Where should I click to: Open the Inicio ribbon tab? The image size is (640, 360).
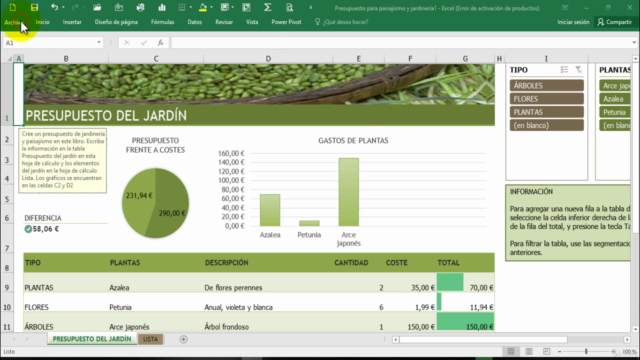coord(42,22)
